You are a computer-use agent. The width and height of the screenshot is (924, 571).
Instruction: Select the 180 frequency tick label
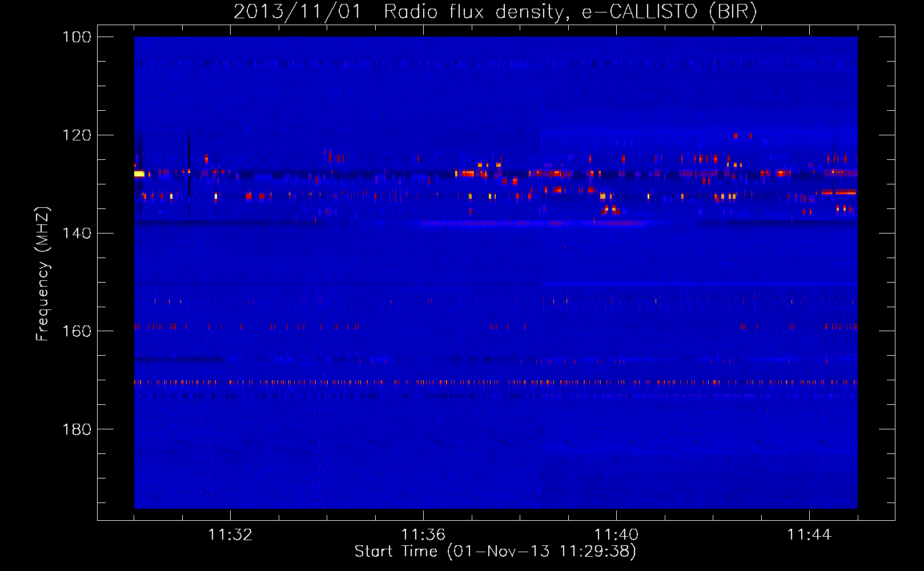click(77, 429)
